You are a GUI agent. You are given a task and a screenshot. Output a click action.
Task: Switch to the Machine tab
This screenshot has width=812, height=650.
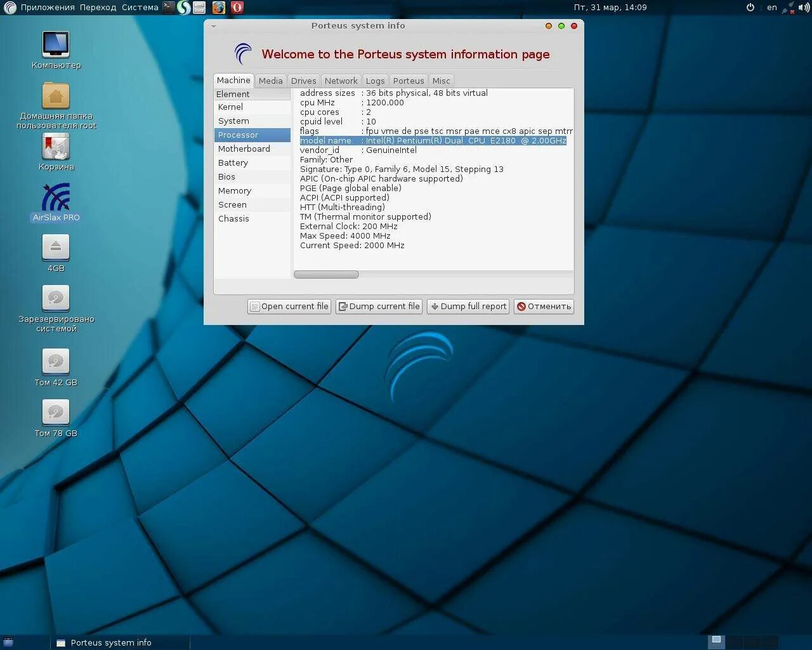233,80
